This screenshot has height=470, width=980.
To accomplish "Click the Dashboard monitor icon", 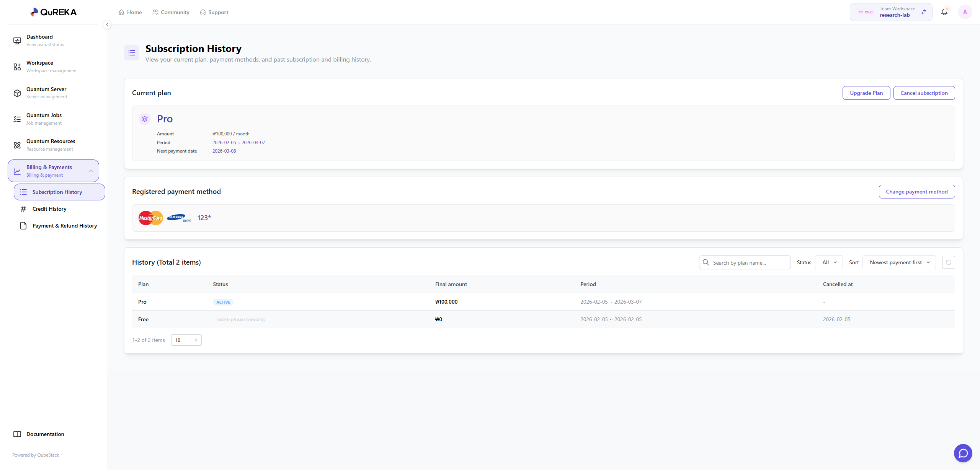I will 17,41.
